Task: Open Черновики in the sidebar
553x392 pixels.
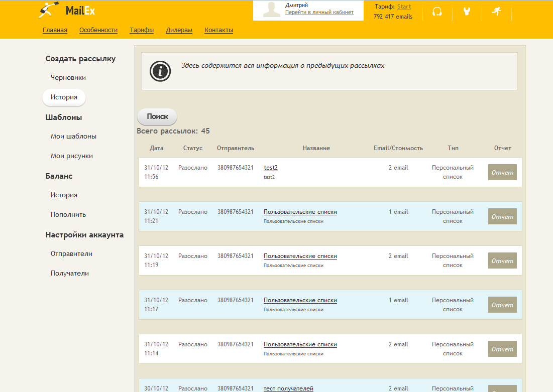Action: point(68,78)
